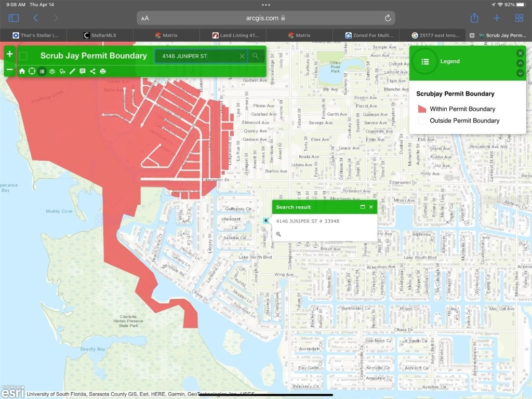Click the Find my location icon

[x=32, y=71]
